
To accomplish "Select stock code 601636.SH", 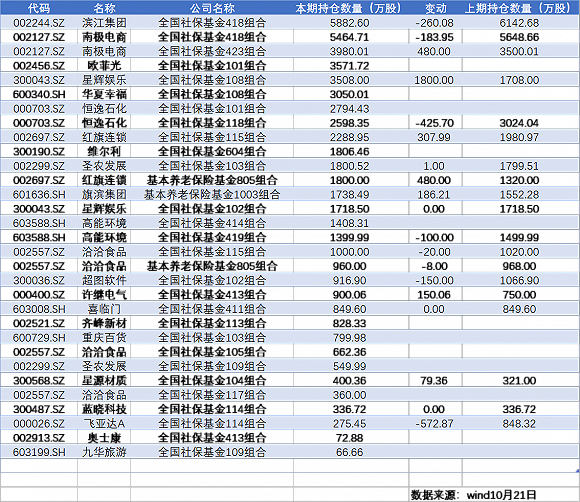I will (x=39, y=195).
